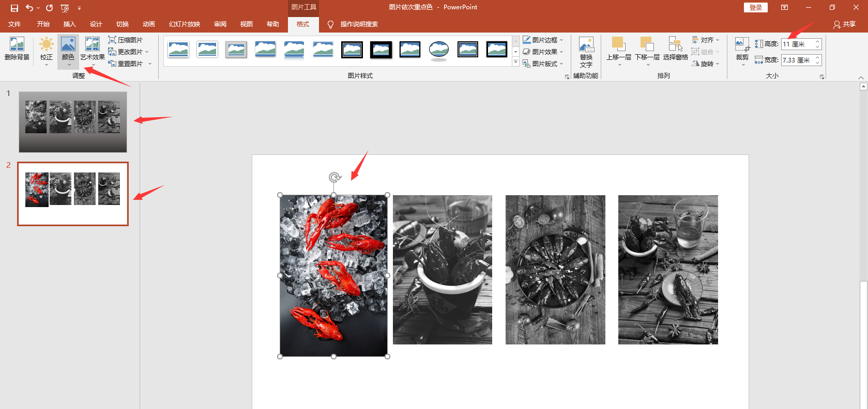Switch to the 设计 tab

tap(96, 24)
